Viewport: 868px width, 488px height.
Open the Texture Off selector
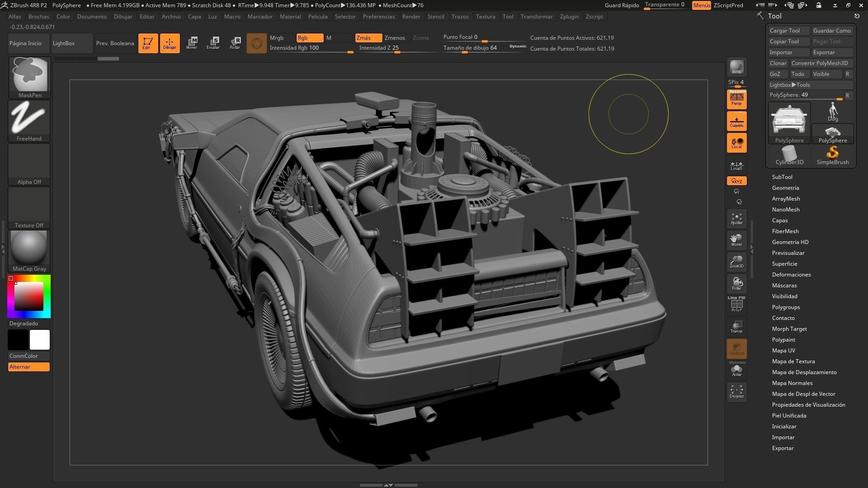(x=29, y=208)
